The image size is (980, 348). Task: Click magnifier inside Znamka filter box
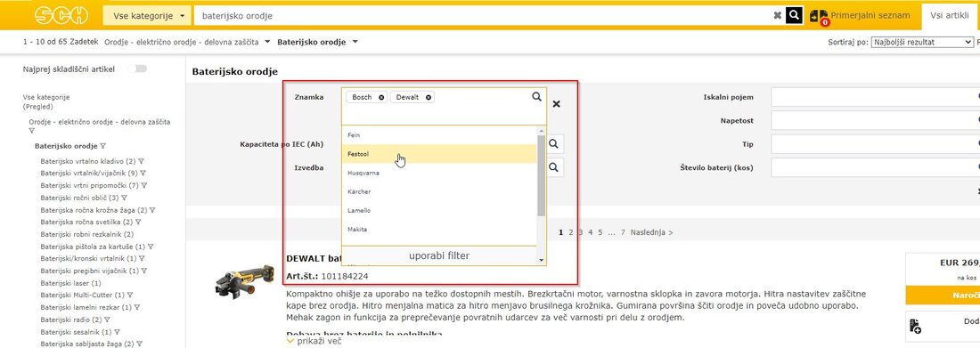[536, 97]
